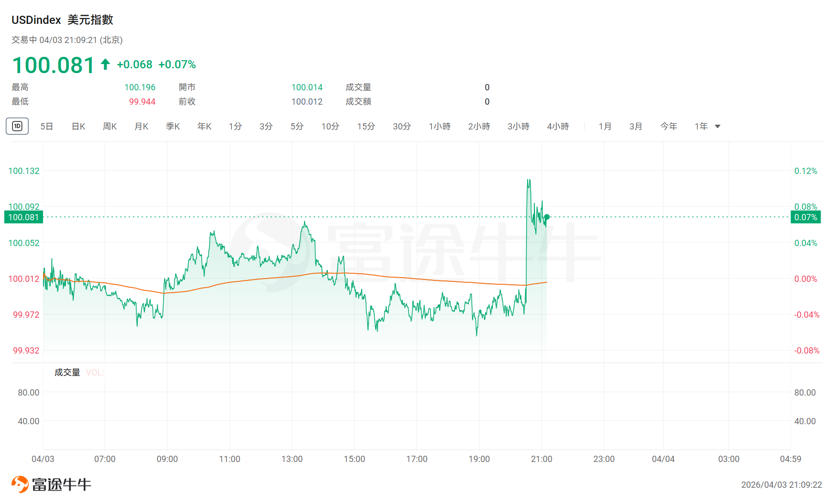The height and width of the screenshot is (504, 834).
Task: Select the 月K monthly chart
Action: (141, 127)
